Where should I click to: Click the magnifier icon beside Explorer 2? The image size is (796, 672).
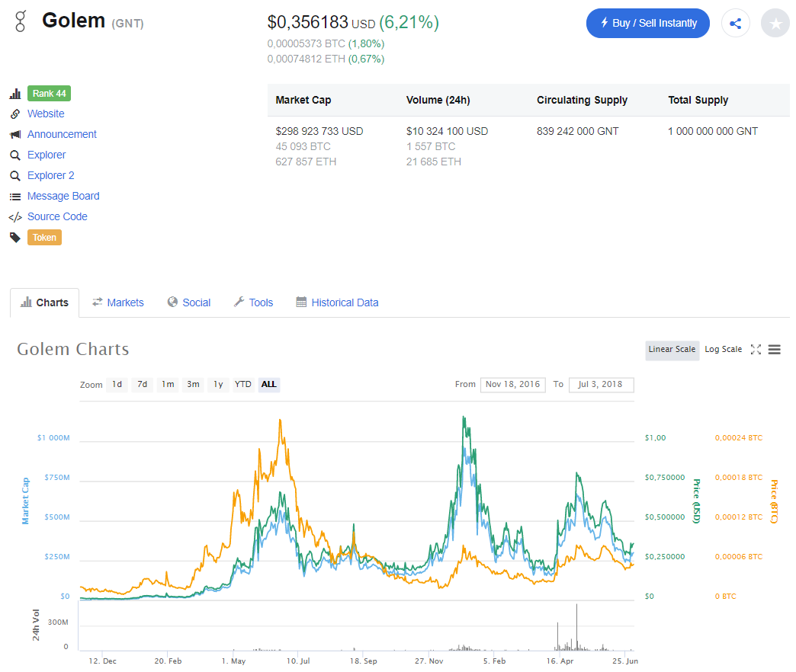(x=15, y=176)
